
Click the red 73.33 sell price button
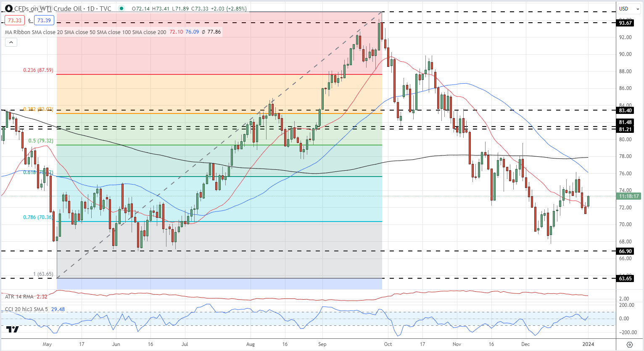point(15,20)
